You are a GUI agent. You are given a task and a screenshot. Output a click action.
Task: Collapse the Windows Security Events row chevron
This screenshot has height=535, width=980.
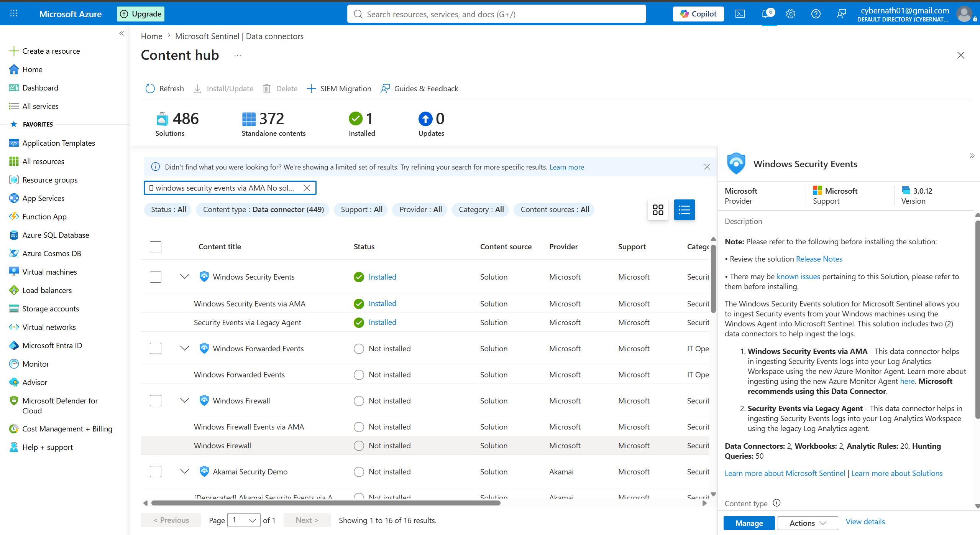[x=185, y=277]
